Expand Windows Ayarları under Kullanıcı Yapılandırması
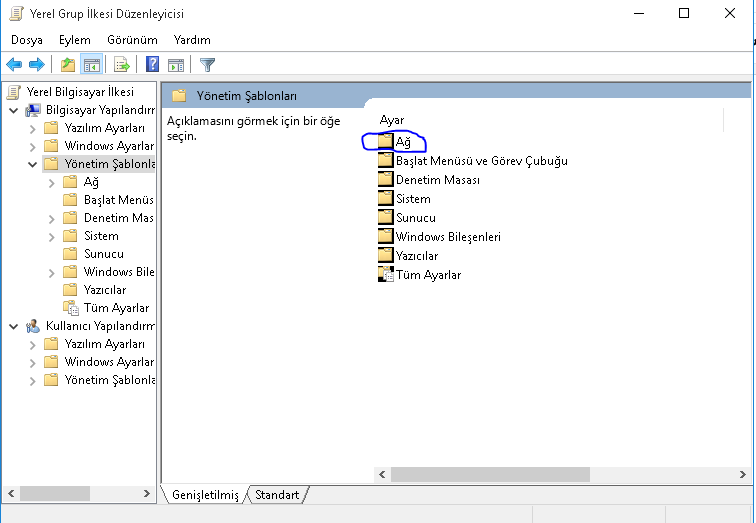 point(32,362)
